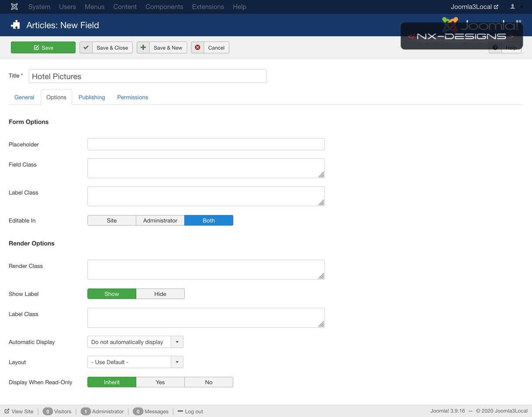Click the Automatic Display dropdown arrow
532x417 pixels.
point(177,342)
